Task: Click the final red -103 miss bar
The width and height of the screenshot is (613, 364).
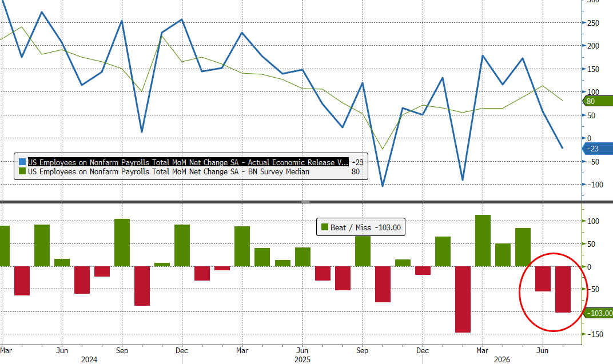Action: coord(563,289)
